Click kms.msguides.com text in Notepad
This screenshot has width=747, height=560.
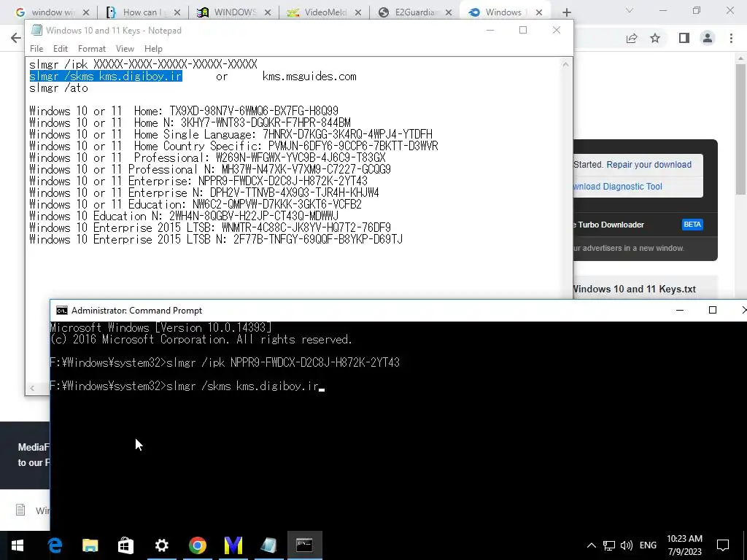tap(309, 76)
